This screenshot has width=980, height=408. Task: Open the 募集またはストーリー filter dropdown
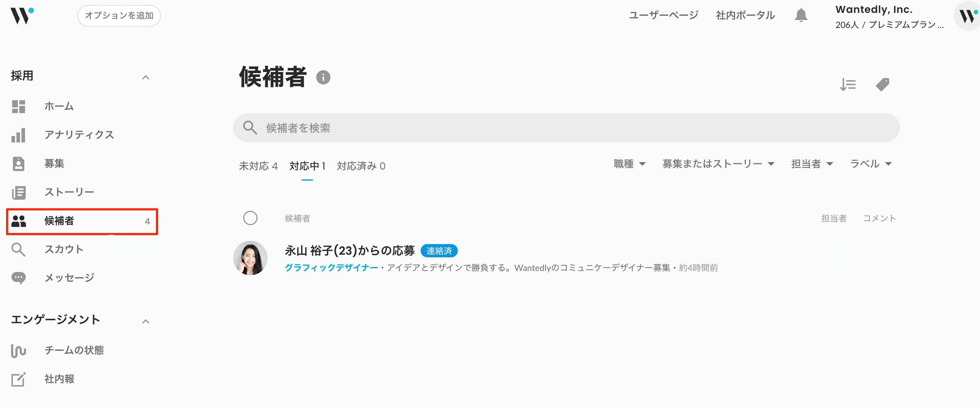click(x=718, y=164)
